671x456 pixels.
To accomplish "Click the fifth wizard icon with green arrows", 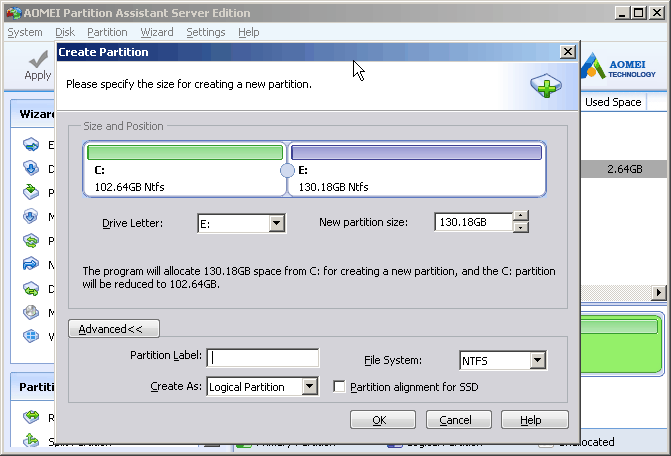I will point(31,240).
